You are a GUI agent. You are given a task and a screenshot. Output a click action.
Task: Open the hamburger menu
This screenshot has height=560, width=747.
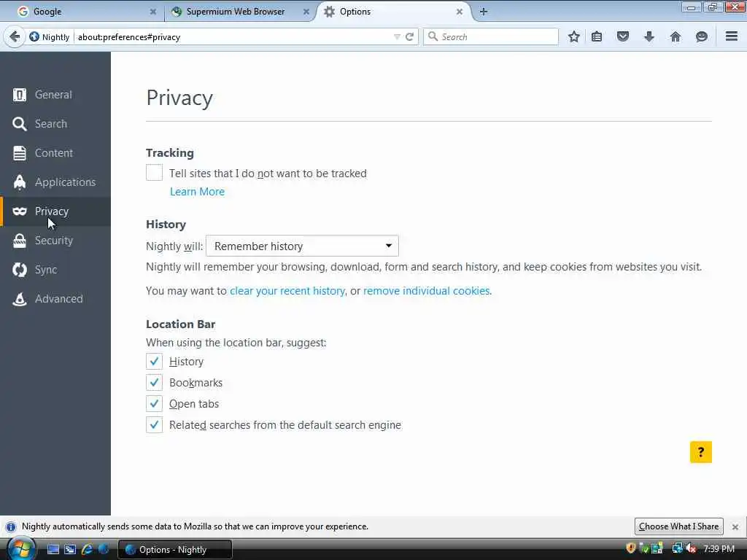[732, 36]
